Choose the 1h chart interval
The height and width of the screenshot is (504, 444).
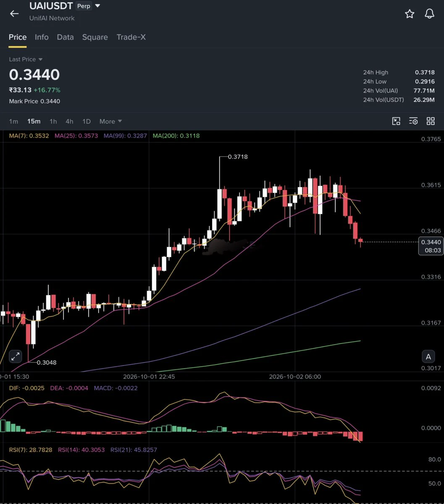53,121
